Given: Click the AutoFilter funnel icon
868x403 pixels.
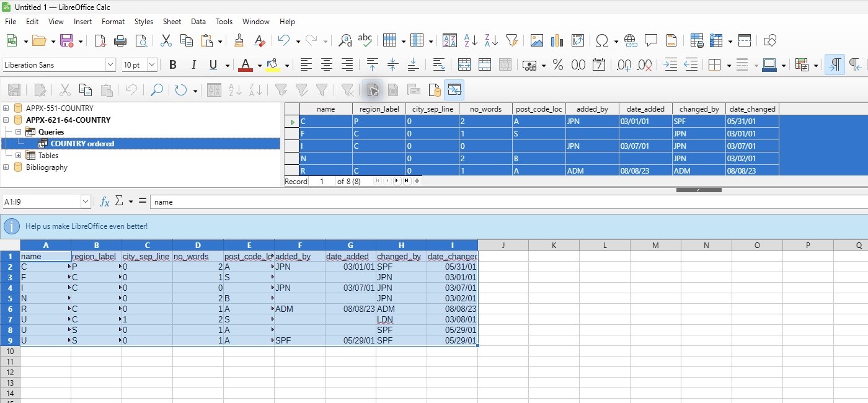Looking at the screenshot, I should tap(511, 40).
